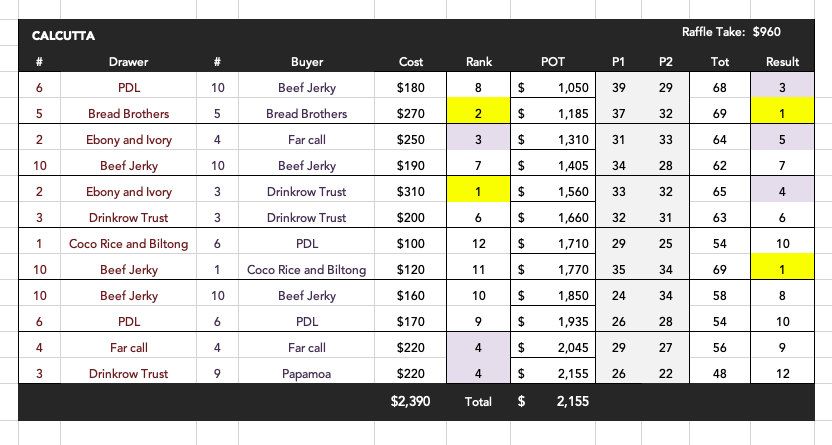This screenshot has height=445, width=832.
Task: Click the P1 cell showing 39
Action: (618, 88)
